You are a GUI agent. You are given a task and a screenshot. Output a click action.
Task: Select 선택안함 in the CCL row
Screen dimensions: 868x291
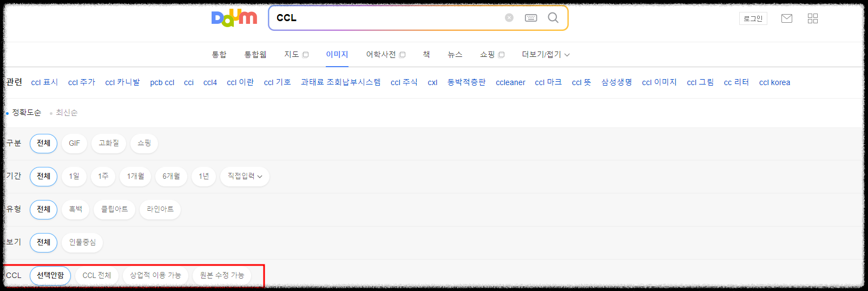[50, 276]
